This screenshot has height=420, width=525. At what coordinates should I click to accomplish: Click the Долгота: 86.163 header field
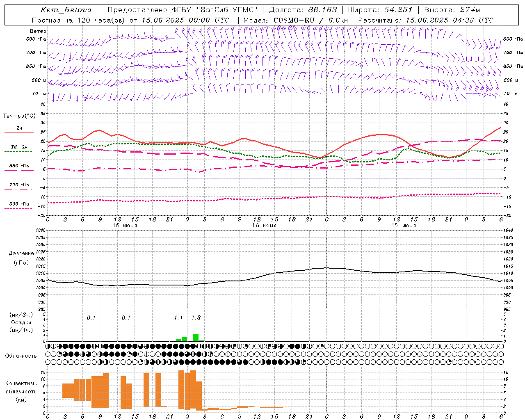pos(303,10)
